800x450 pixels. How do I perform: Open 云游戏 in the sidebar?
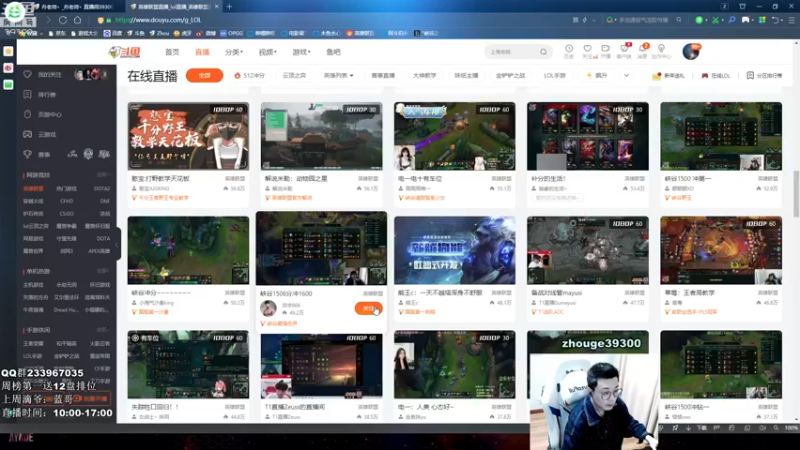coord(40,134)
